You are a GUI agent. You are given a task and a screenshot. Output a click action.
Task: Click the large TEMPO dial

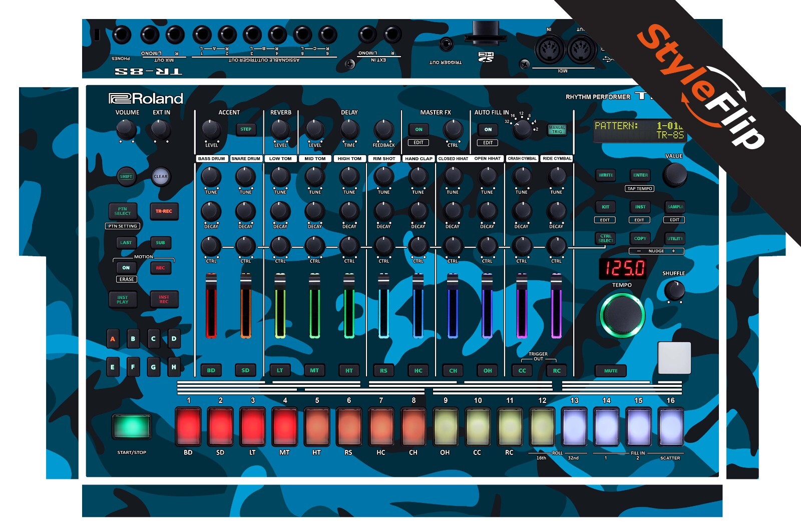[622, 315]
